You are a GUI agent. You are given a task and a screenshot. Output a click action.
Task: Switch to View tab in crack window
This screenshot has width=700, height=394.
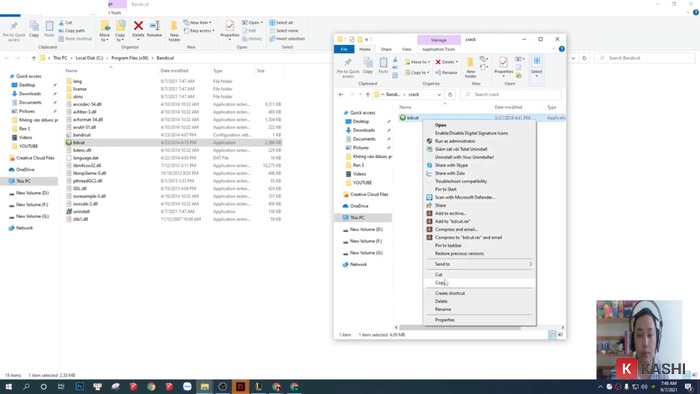(x=406, y=49)
